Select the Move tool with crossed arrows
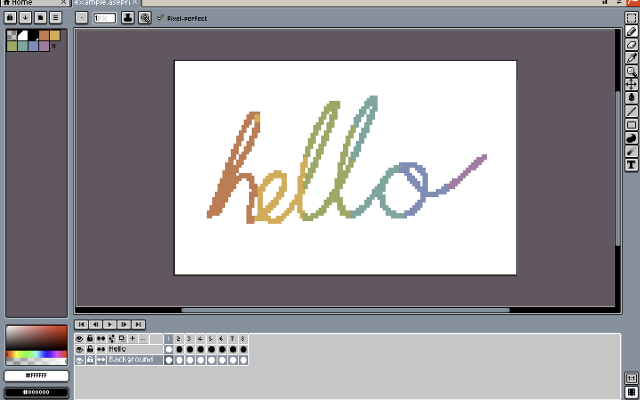 point(631,84)
